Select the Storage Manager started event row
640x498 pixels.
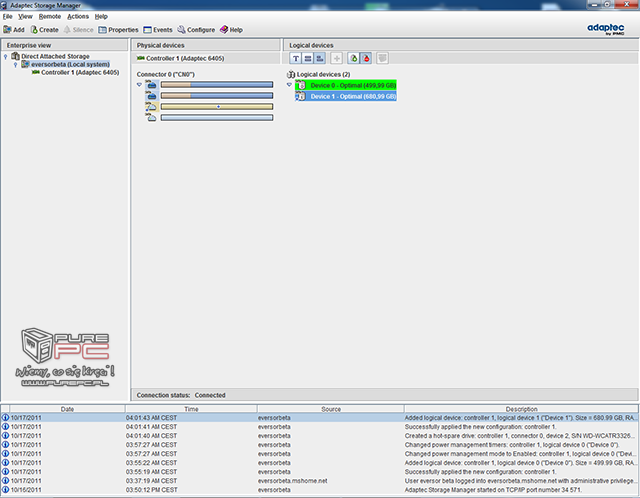point(320,490)
